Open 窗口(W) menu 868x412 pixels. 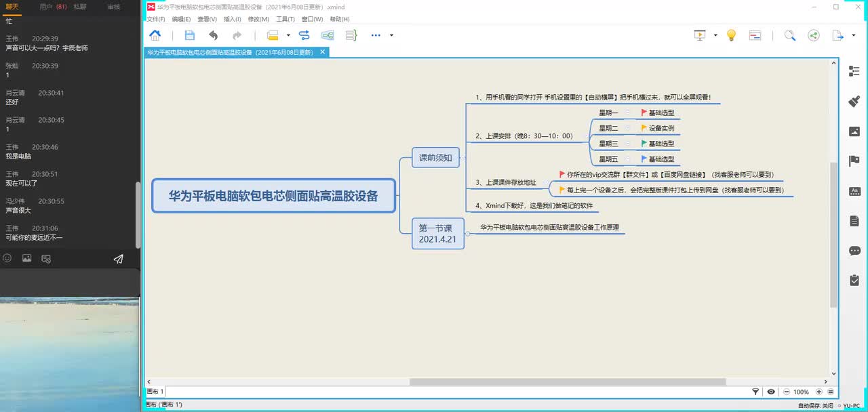312,19
